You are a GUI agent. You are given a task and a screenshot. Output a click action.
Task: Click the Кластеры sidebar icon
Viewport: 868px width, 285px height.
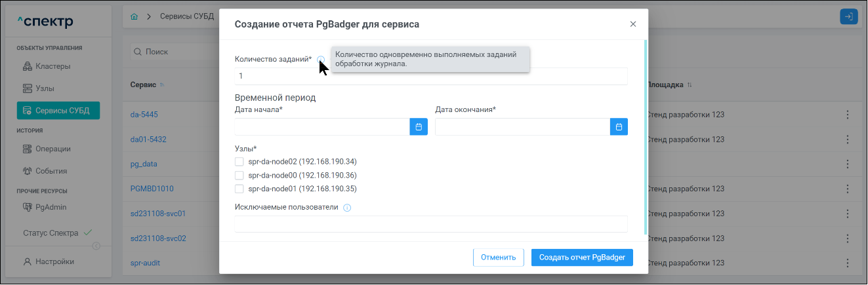pos(28,66)
